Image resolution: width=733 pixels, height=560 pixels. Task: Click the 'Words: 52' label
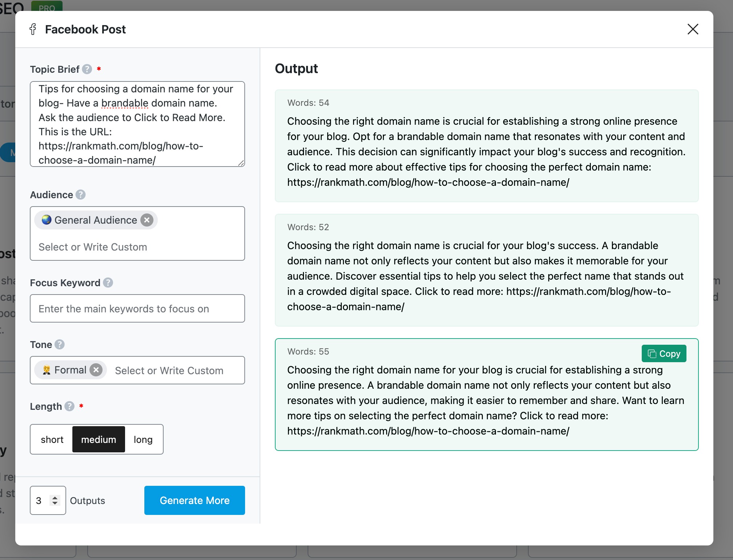tap(308, 227)
